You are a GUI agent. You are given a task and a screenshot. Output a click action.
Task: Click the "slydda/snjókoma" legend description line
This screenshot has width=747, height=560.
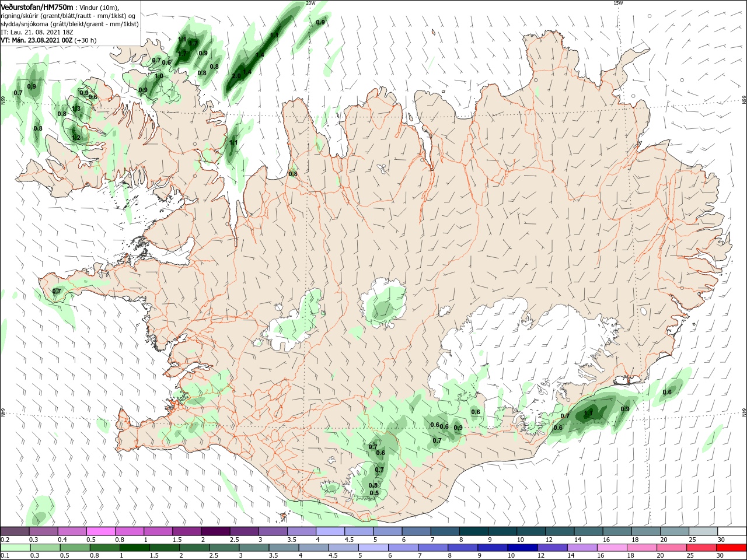coord(70,24)
